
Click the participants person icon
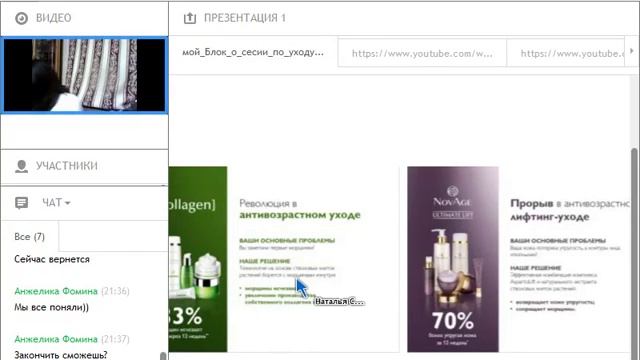click(21, 166)
